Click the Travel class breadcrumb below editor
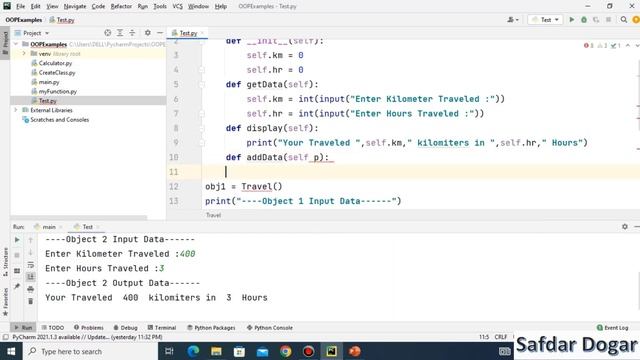 click(x=213, y=215)
